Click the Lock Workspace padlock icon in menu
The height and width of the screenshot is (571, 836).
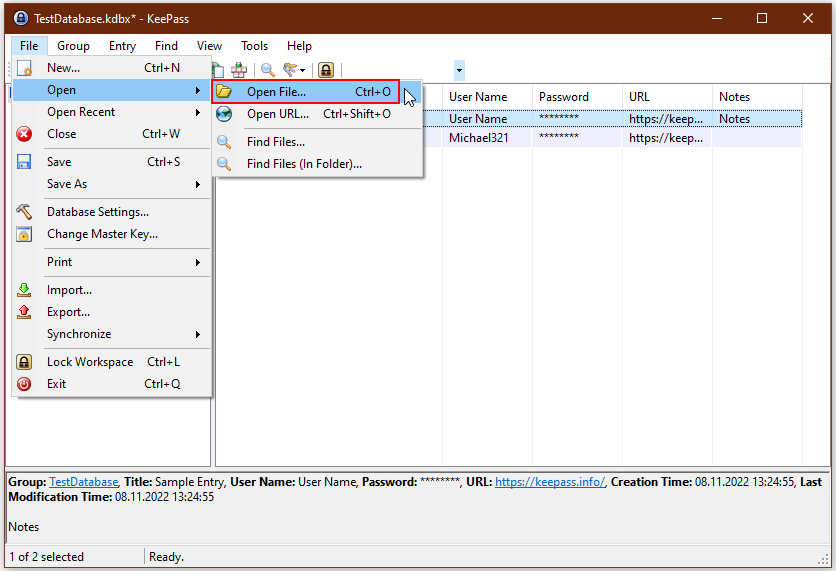click(x=24, y=362)
